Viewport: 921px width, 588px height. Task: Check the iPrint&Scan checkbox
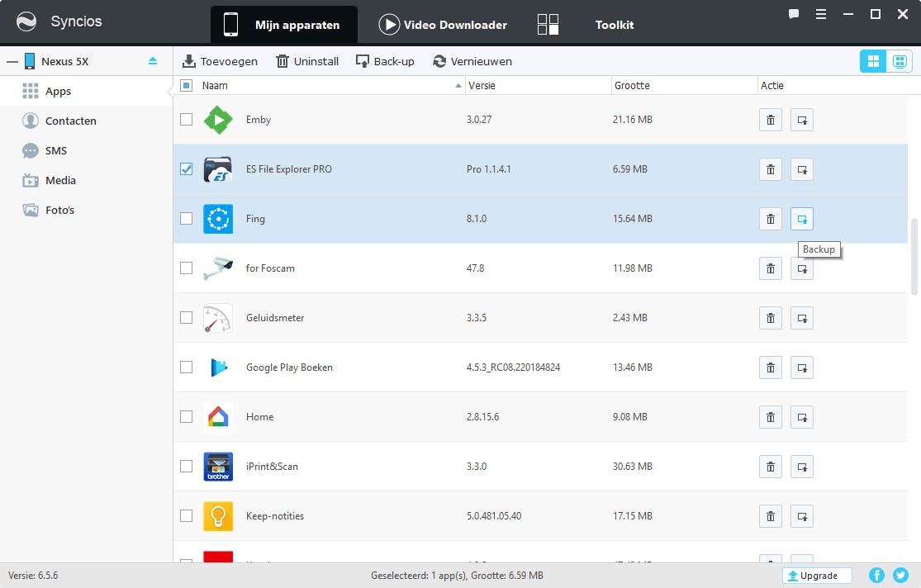186,467
